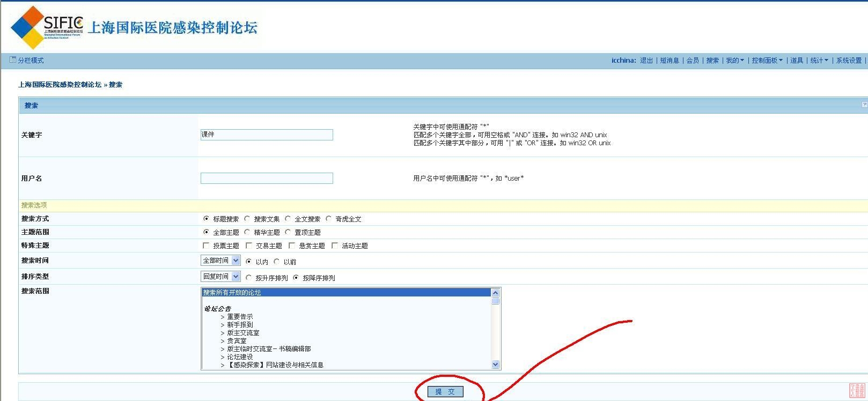Select 按降序排列 radio button

coord(296,278)
